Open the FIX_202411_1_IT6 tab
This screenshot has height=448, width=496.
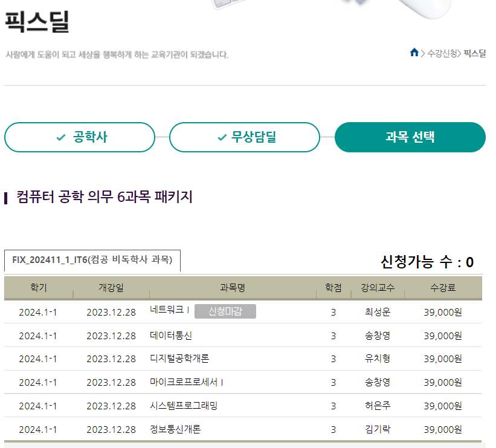[92, 261]
